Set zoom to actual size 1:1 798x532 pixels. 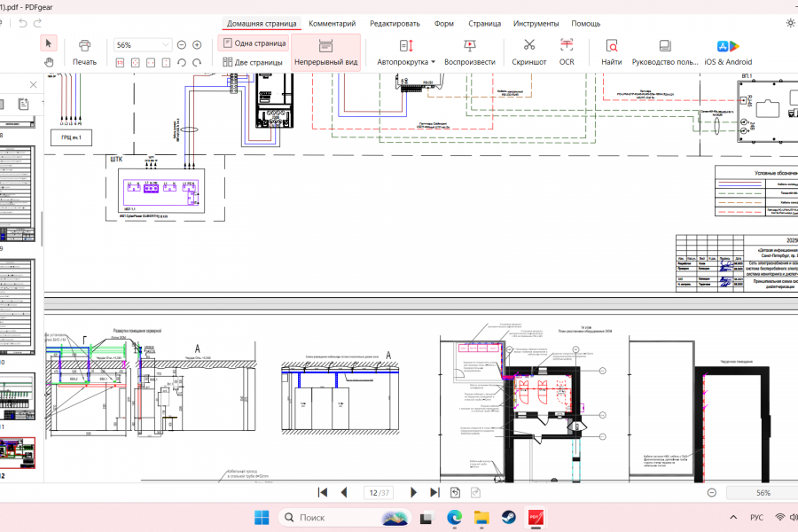120,62
